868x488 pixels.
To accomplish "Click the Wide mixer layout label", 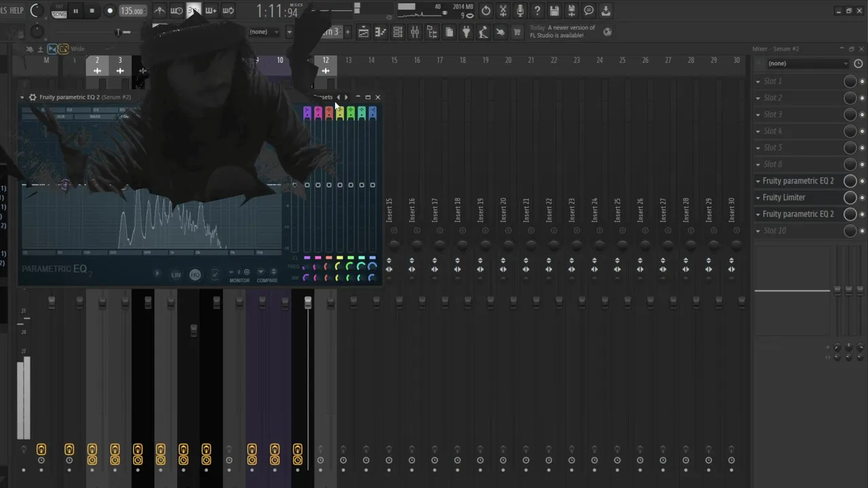I will (78, 49).
